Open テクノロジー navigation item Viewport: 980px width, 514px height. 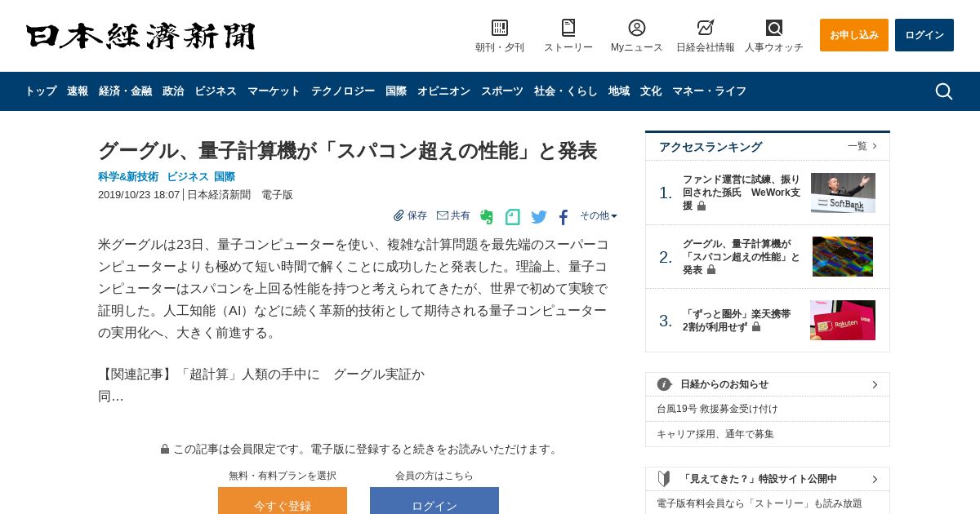343,91
